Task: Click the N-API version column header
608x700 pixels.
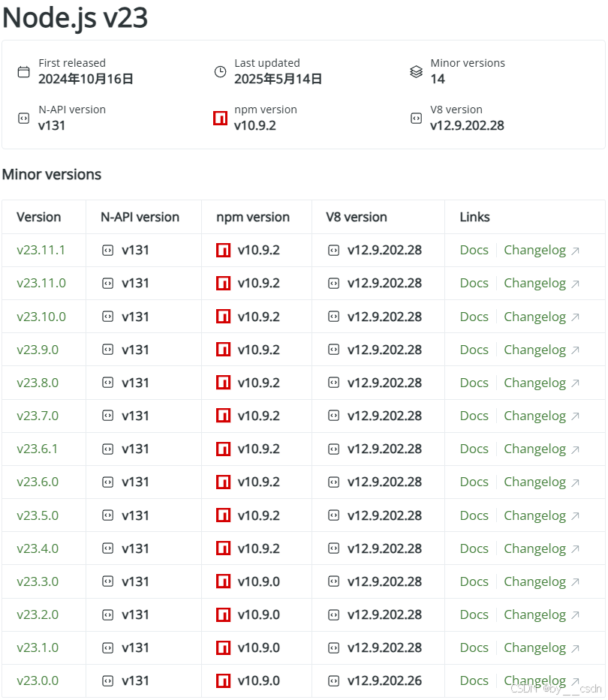Action: (x=140, y=217)
